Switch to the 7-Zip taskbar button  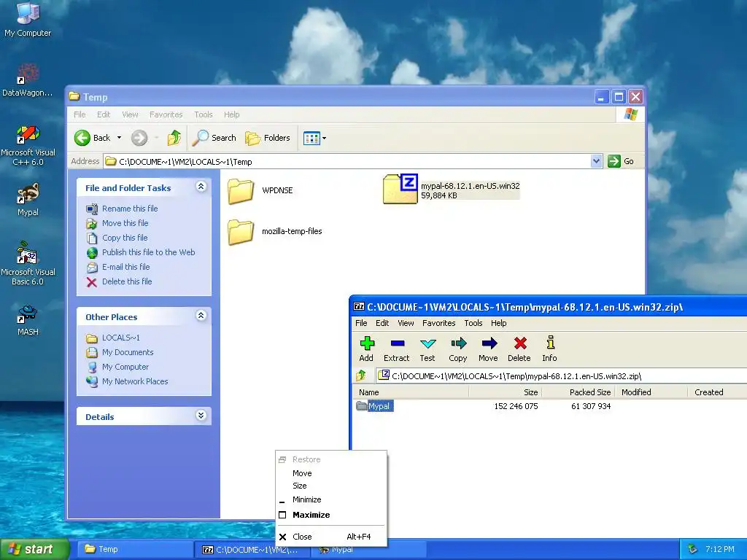tap(252, 550)
